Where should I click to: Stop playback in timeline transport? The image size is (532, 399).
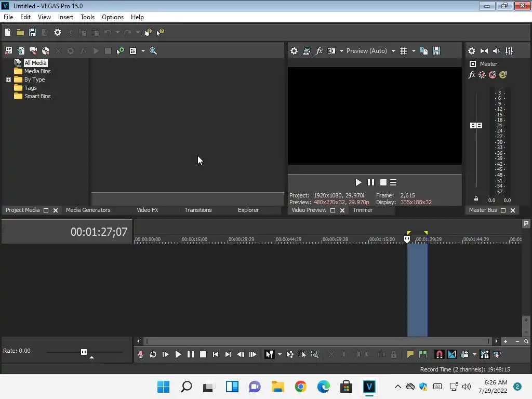(203, 354)
